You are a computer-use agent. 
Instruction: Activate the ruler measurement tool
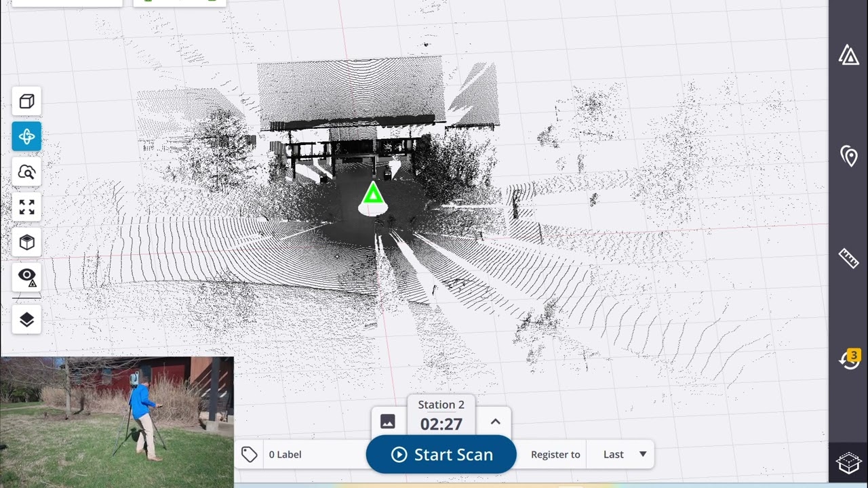(x=848, y=258)
